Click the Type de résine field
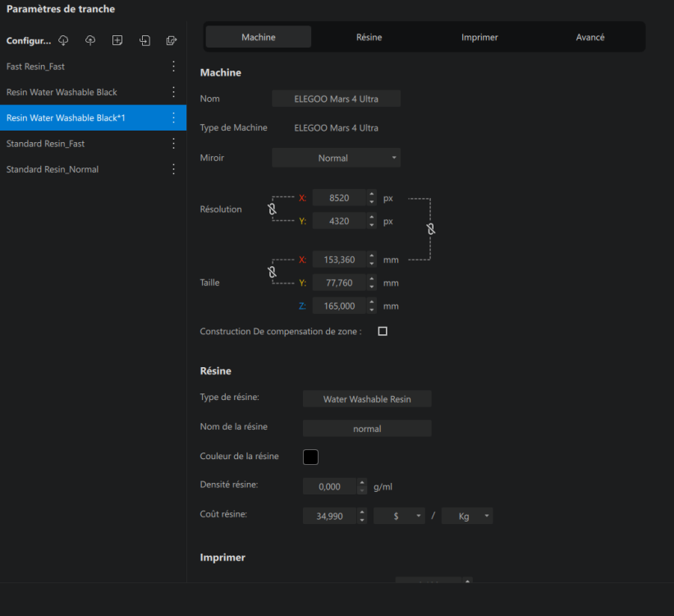Image resolution: width=674 pixels, height=616 pixels. [x=367, y=399]
